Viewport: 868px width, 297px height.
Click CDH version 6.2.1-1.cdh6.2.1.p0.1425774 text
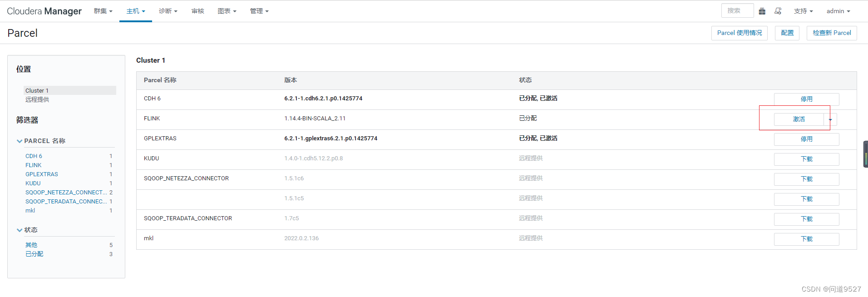coord(323,98)
